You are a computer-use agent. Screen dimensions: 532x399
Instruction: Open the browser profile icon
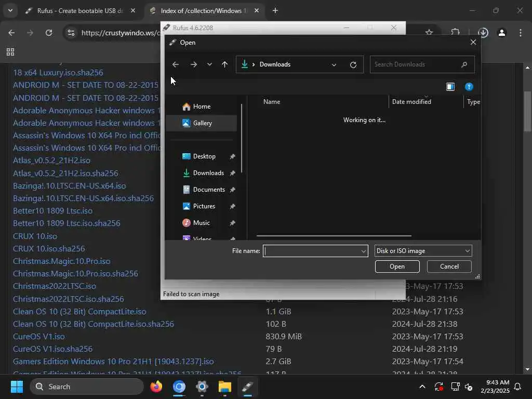click(x=502, y=33)
